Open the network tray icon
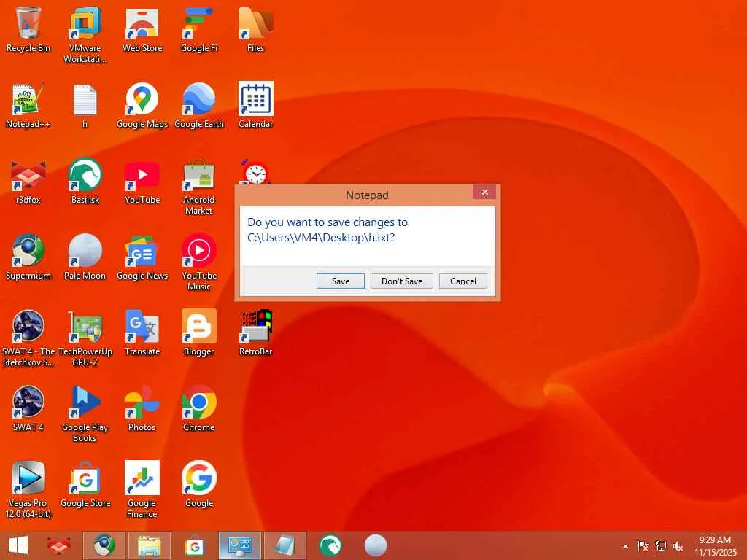Screen dimensions: 747x560 pyautogui.click(x=660, y=546)
